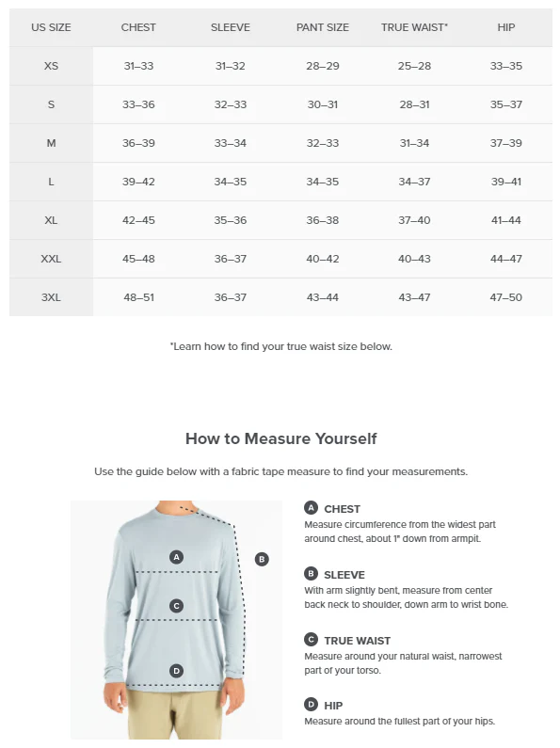Select the PANT SIZE column header
This screenshot has width=560, height=748.
click(323, 27)
